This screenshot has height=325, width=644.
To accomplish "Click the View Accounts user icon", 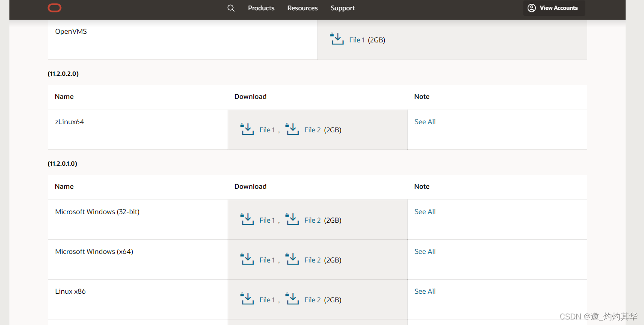I will pyautogui.click(x=531, y=8).
